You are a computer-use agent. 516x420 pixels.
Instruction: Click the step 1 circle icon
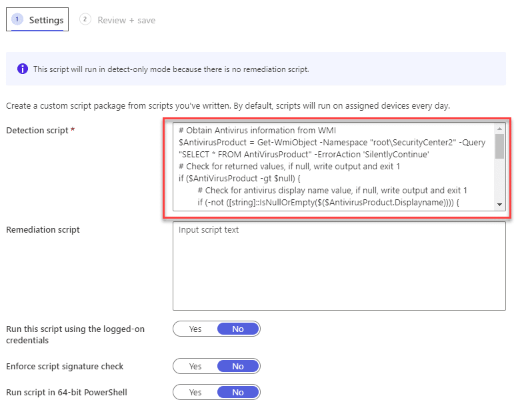click(x=17, y=19)
